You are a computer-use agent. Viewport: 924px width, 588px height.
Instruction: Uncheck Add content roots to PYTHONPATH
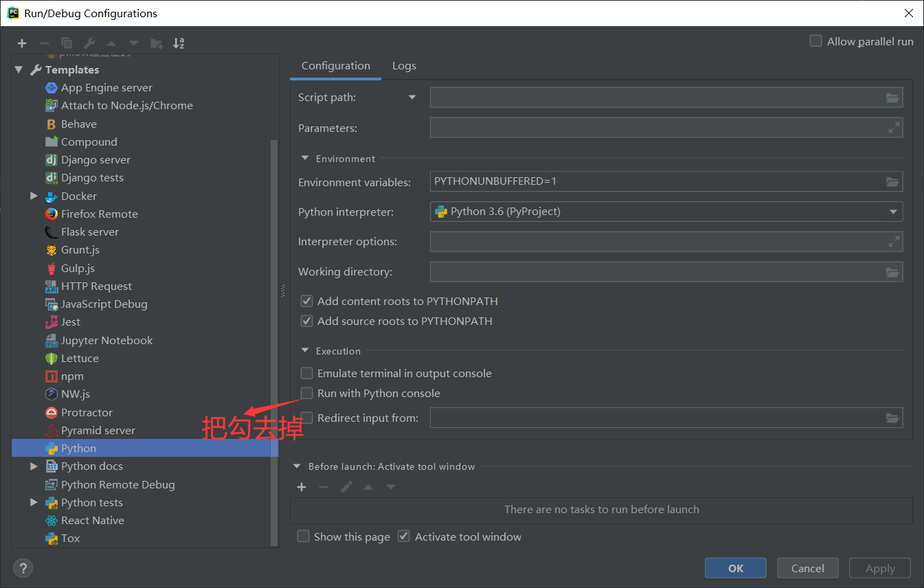306,301
